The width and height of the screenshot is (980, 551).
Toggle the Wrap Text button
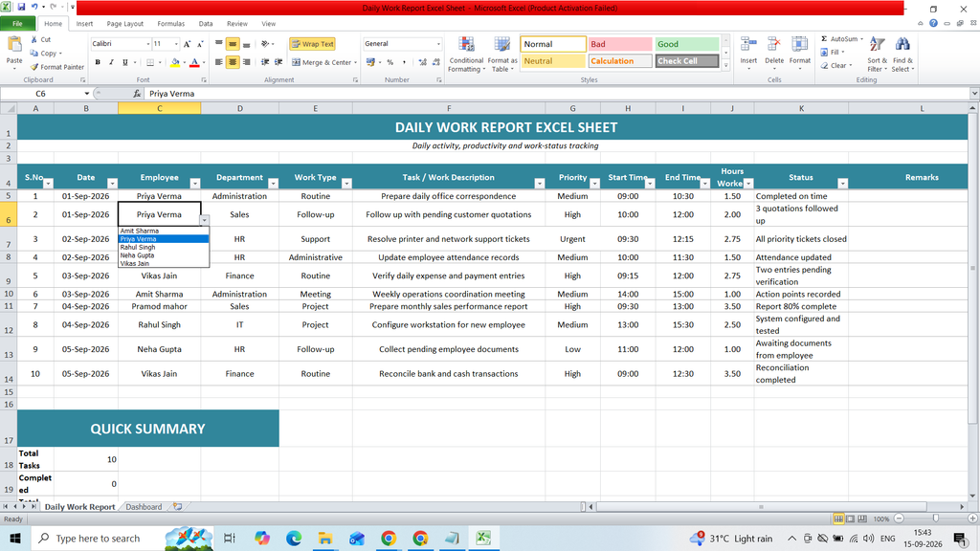[x=313, y=44]
